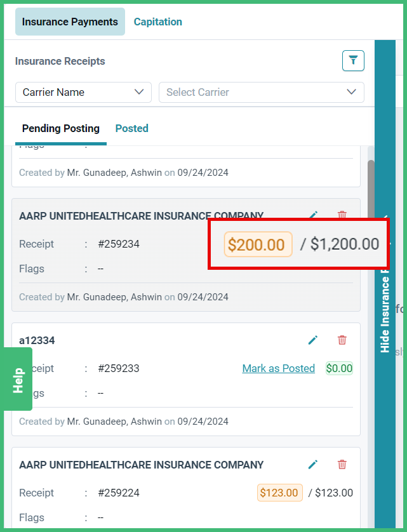Mark receipt #259233 as Posted
Viewport: 407px width, 532px height.
tap(278, 368)
